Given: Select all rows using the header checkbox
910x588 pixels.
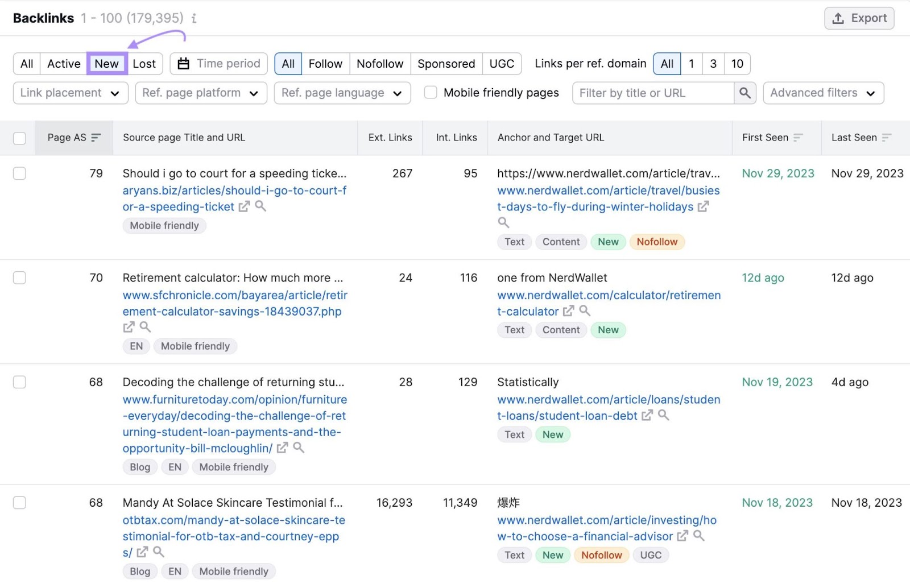Looking at the screenshot, I should (19, 138).
